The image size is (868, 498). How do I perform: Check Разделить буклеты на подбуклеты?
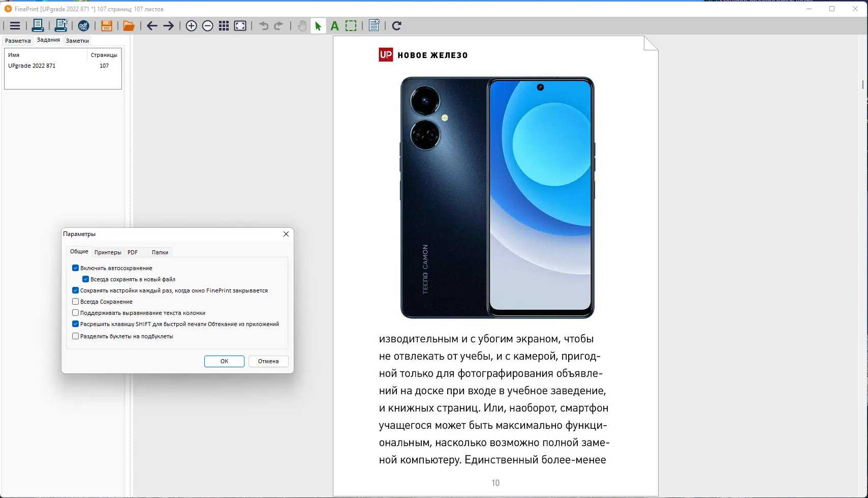coord(75,336)
